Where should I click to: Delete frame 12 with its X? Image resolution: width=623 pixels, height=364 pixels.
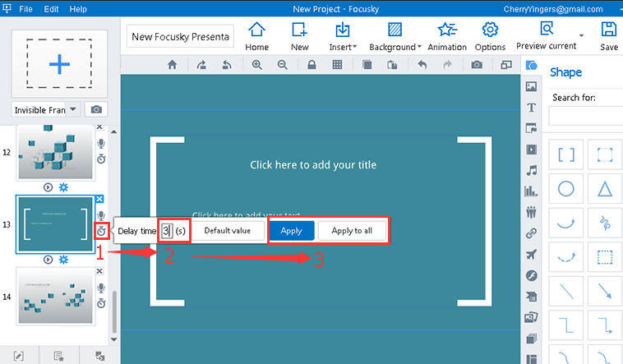(x=99, y=127)
